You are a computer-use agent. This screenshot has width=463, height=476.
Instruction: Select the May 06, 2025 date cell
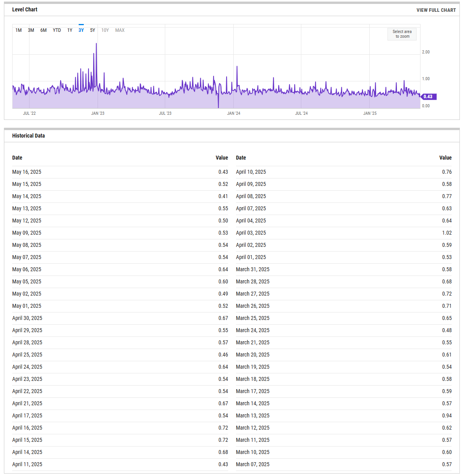27,269
